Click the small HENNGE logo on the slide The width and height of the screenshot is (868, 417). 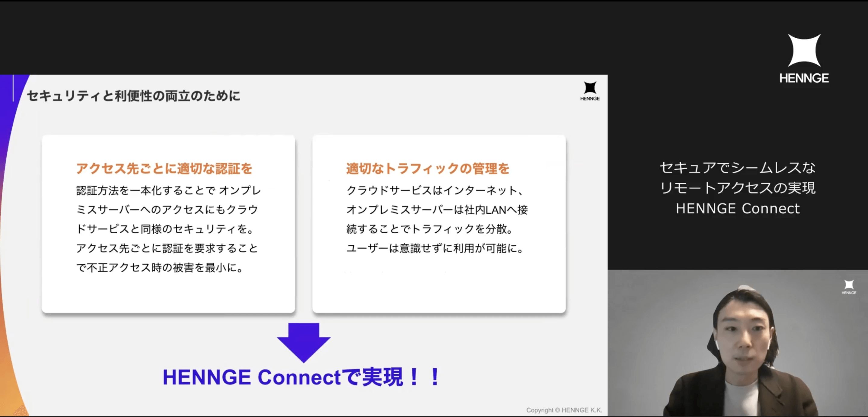pyautogui.click(x=590, y=91)
